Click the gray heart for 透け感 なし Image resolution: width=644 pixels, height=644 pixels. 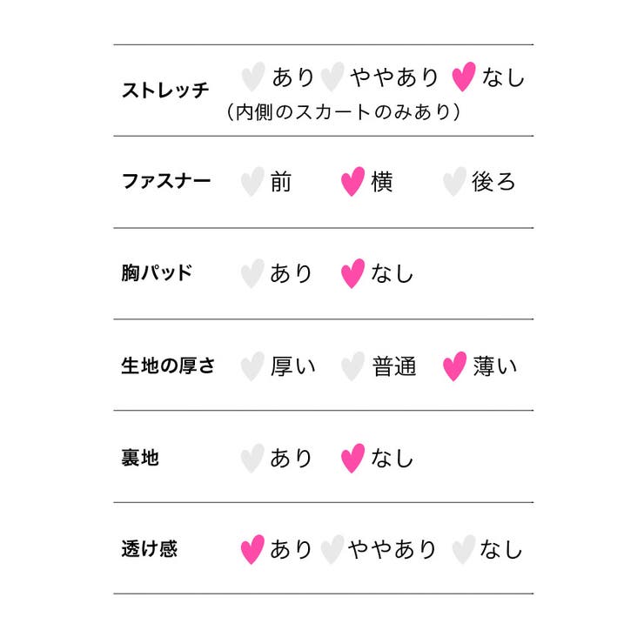pyautogui.click(x=464, y=549)
